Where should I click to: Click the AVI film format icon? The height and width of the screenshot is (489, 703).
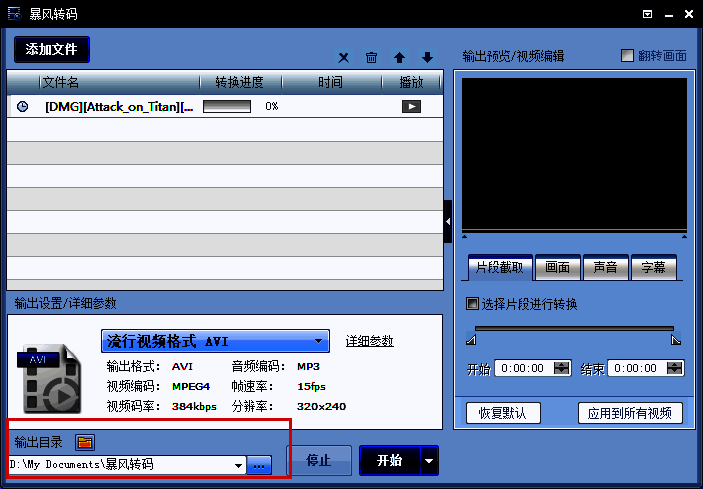coord(49,377)
